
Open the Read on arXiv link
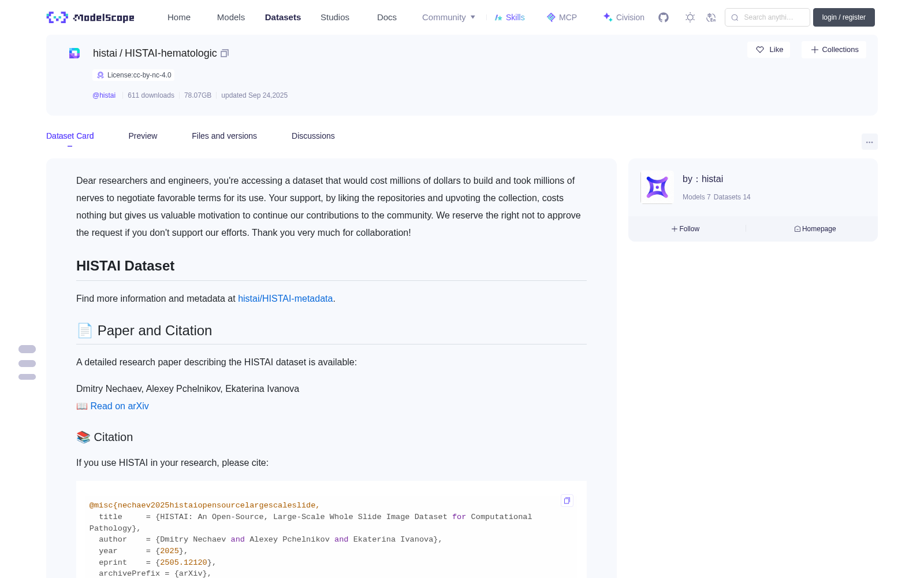(120, 406)
